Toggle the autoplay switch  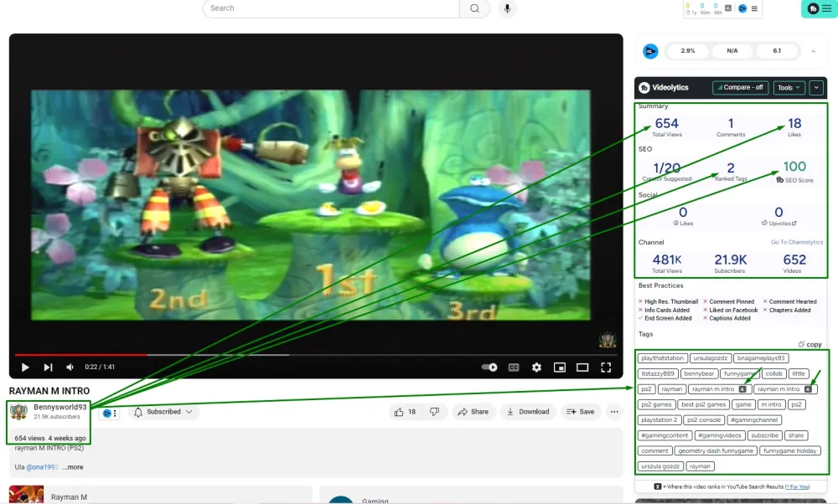[x=489, y=368]
